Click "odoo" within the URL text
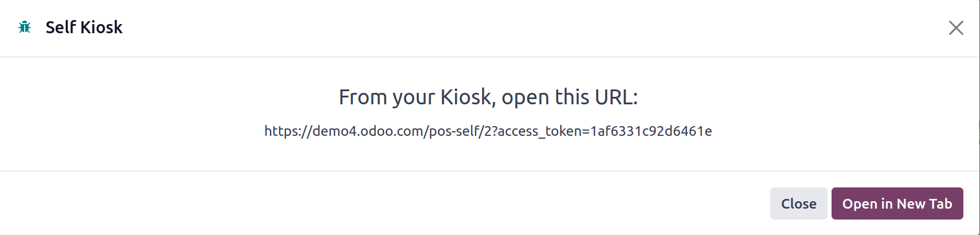Viewport: 980px width, 235px height. [377, 131]
